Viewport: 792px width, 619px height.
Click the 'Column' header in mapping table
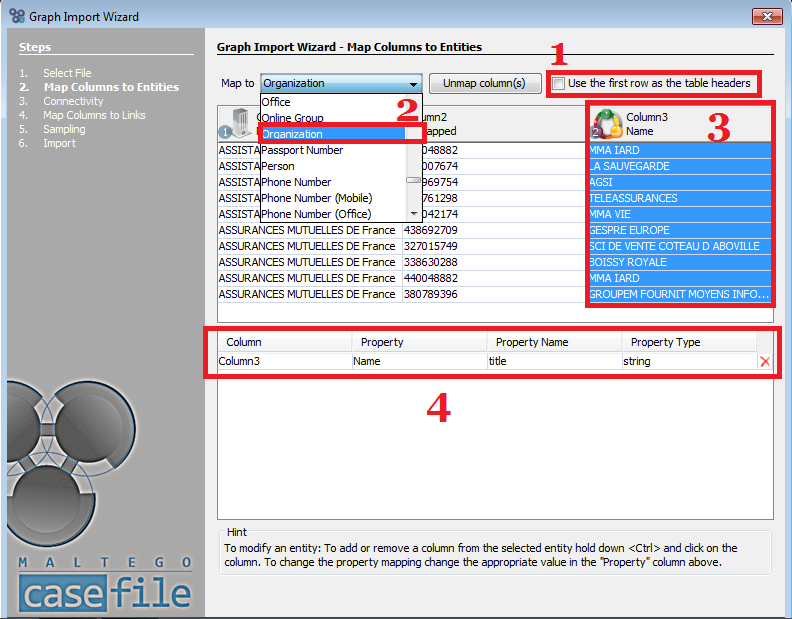pos(285,342)
